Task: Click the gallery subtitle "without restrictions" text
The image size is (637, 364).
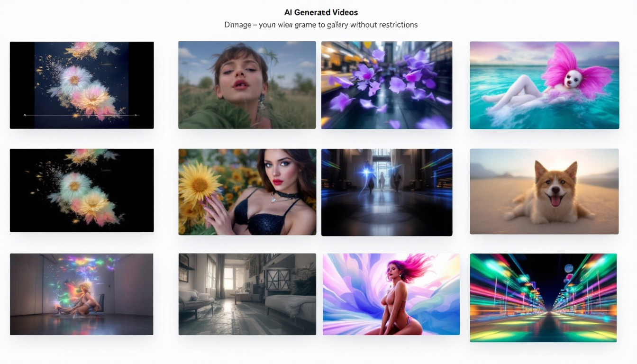Action: pos(385,25)
